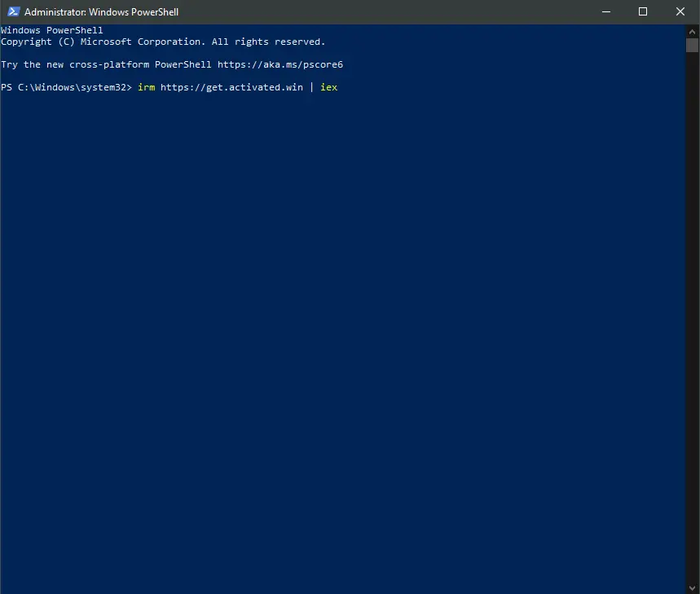Click the irm command text in green

(147, 87)
